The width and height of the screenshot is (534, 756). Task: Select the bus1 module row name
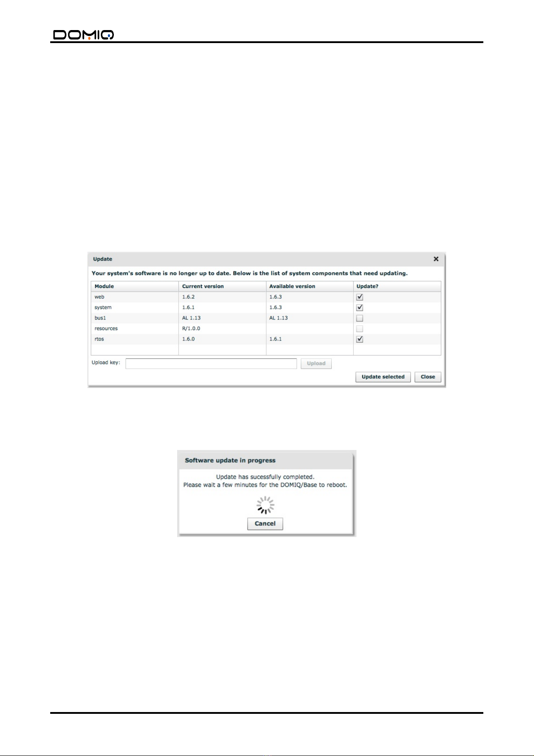[100, 318]
